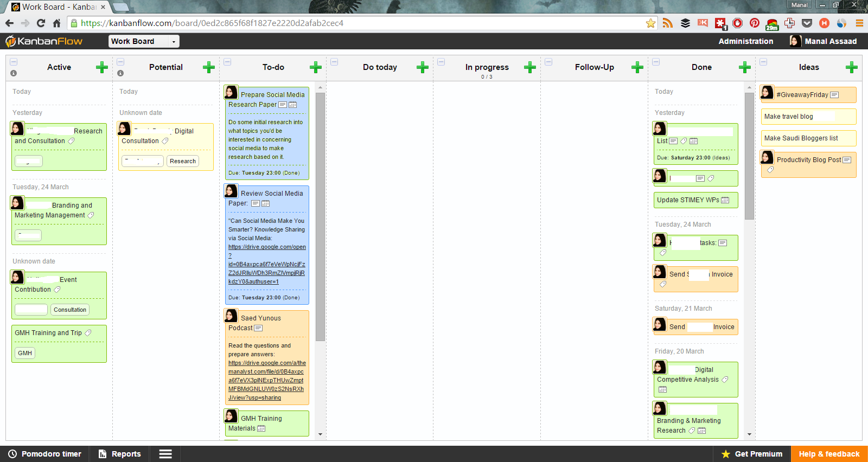Collapse the Ideas column
Image resolution: width=868 pixels, height=462 pixels.
click(x=763, y=62)
